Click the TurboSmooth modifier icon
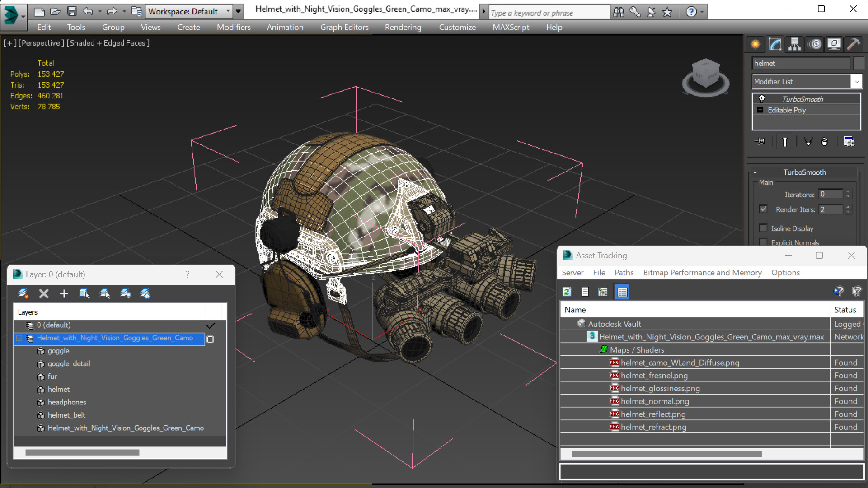 click(x=761, y=98)
